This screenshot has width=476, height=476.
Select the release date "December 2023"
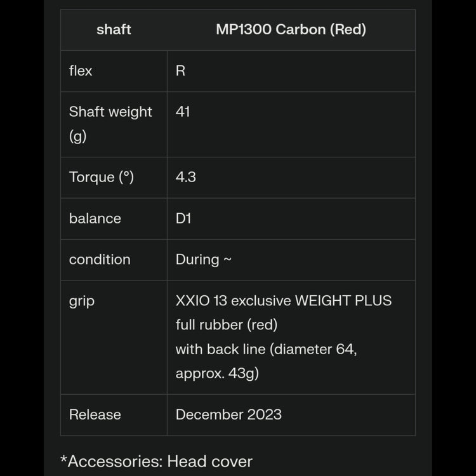tap(228, 414)
